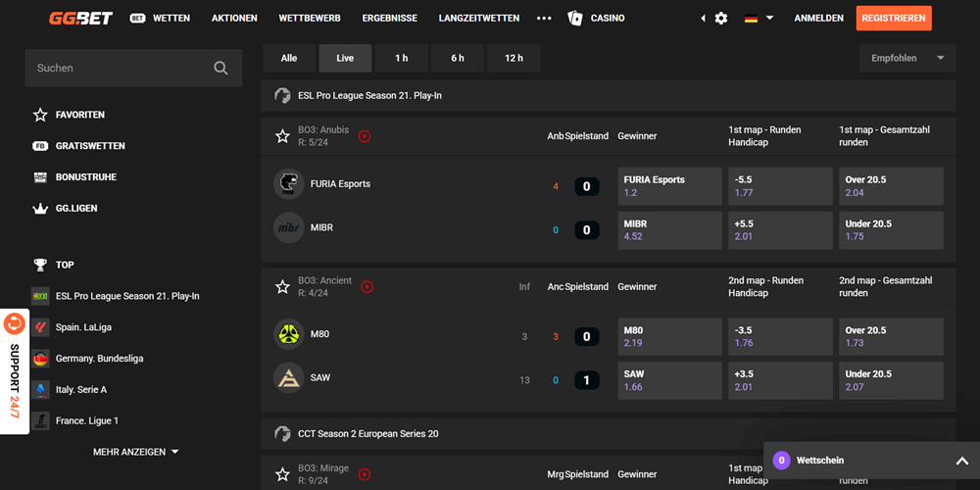Click the casino cards icon
Image resolution: width=980 pixels, height=490 pixels.
tap(575, 18)
